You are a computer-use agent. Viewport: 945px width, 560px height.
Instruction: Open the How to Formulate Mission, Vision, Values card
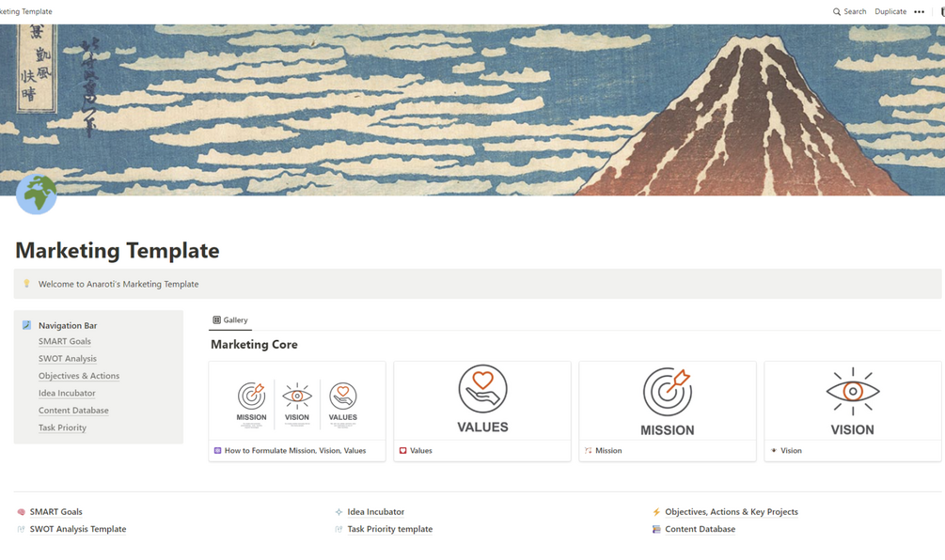click(x=297, y=412)
